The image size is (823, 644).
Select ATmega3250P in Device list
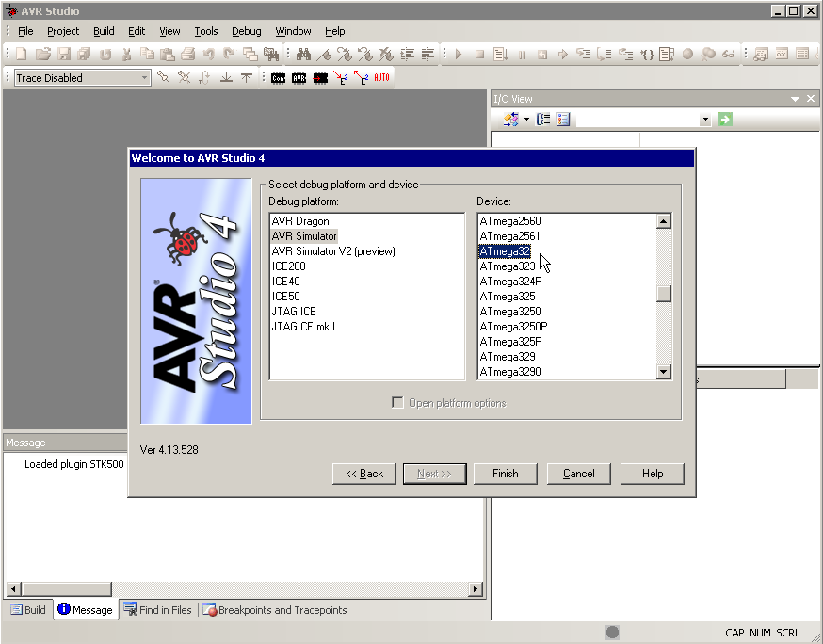[513, 327]
